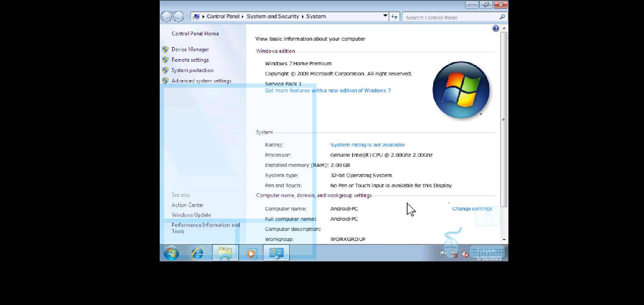This screenshot has width=644, height=305.
Task: Click the search magnifier icon
Action: (x=502, y=17)
